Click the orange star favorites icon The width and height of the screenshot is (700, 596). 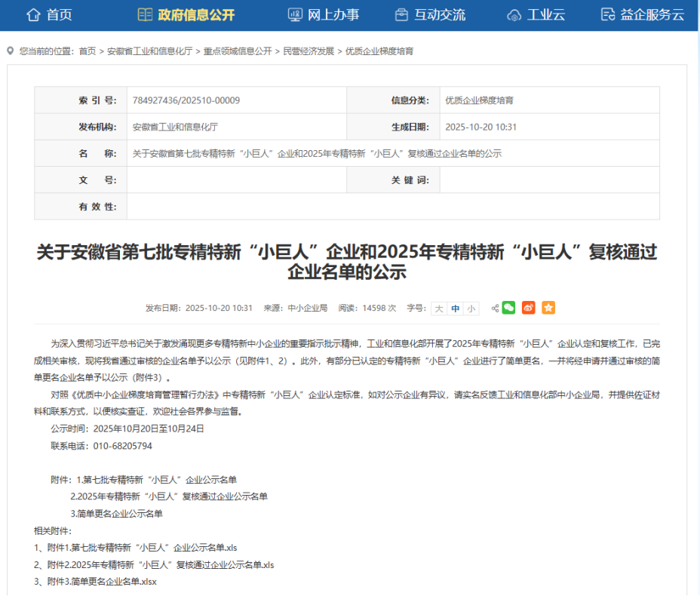point(548,308)
